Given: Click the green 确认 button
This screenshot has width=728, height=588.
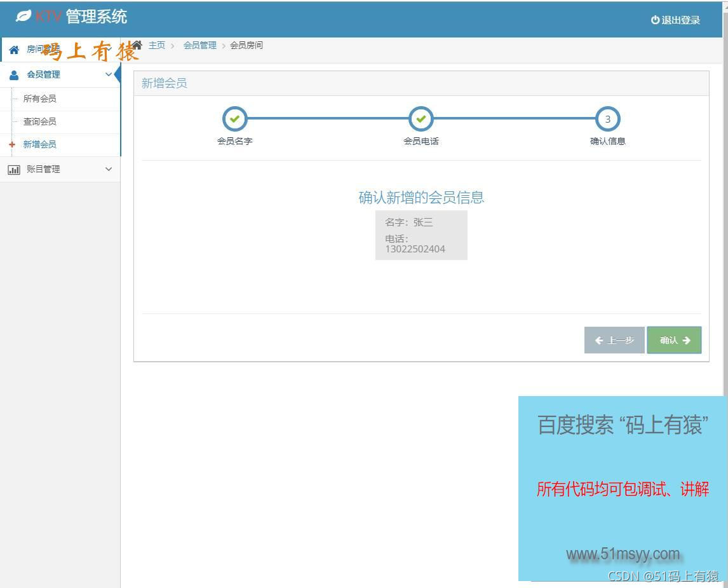Looking at the screenshot, I should (x=674, y=340).
